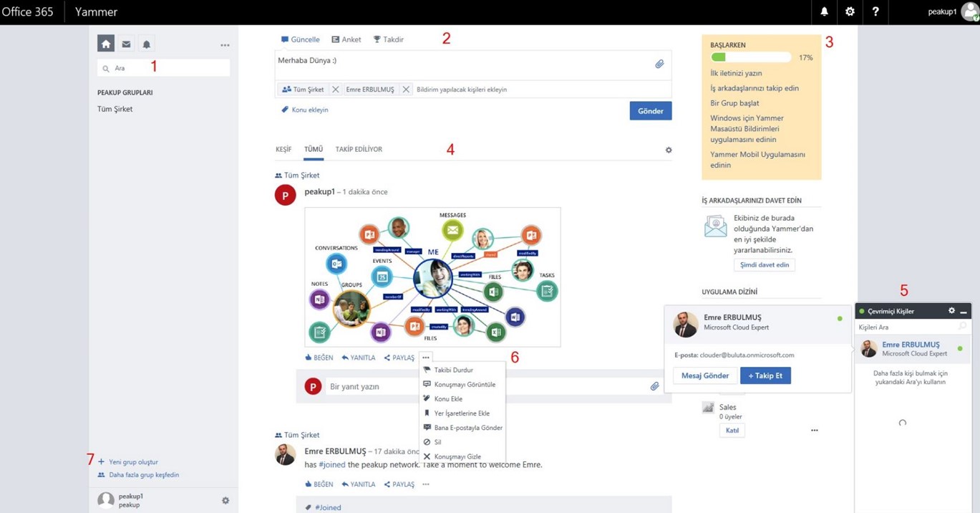Attach a file to the reply box
980x513 pixels.
pos(654,387)
